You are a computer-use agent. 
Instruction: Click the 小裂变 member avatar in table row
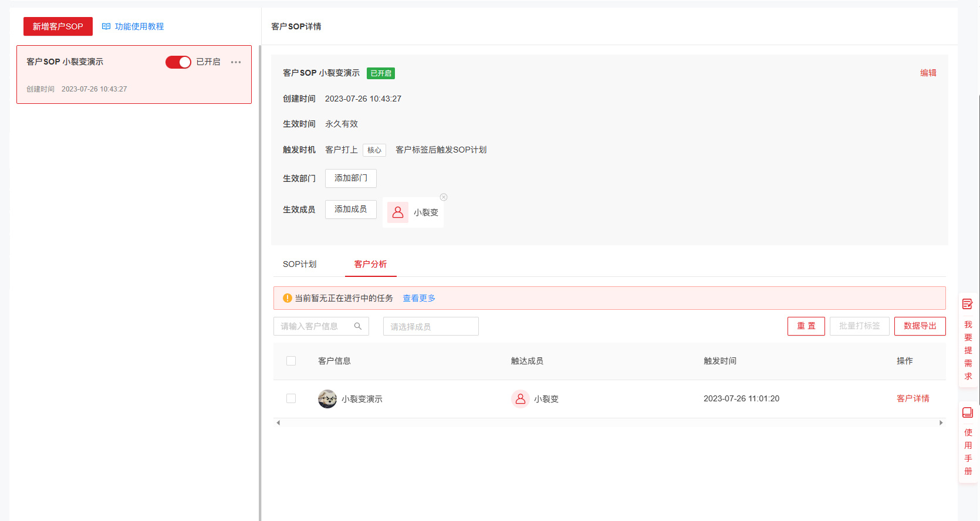click(x=520, y=399)
